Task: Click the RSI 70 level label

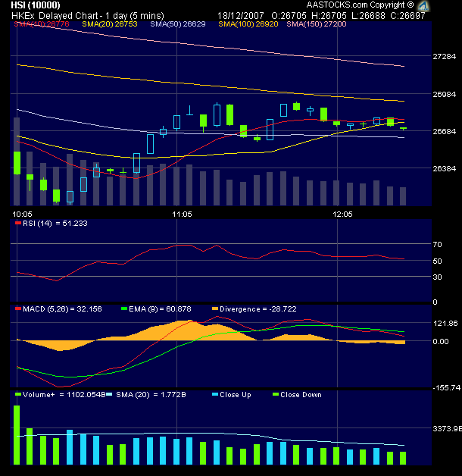Action: [x=437, y=244]
